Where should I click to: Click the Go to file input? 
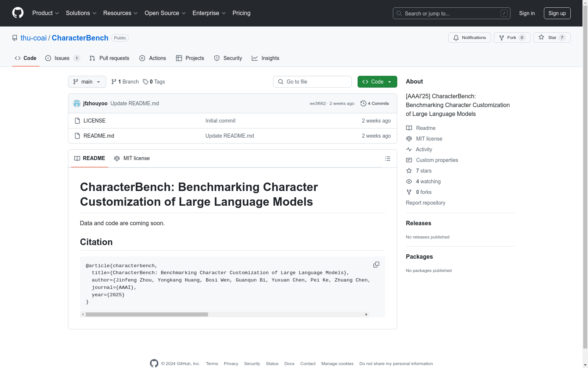[312, 82]
